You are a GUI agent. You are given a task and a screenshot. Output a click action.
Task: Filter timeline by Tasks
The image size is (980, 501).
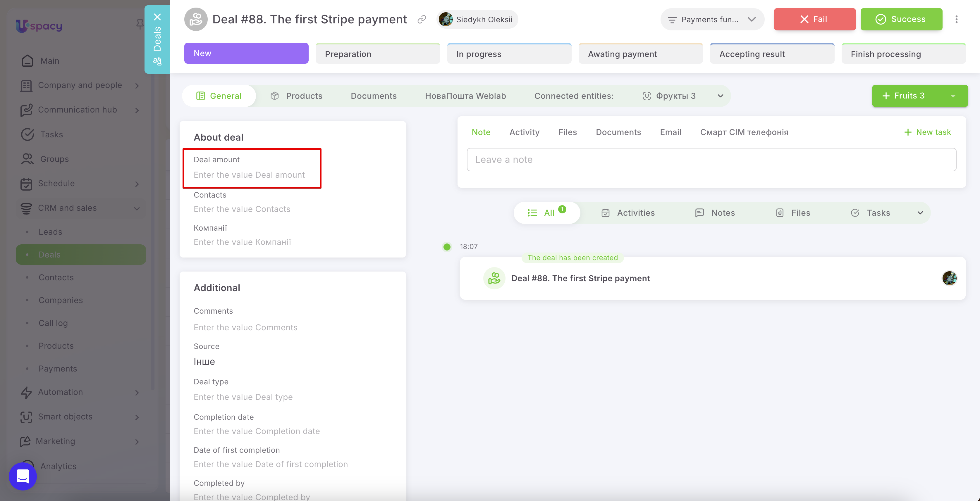870,213
